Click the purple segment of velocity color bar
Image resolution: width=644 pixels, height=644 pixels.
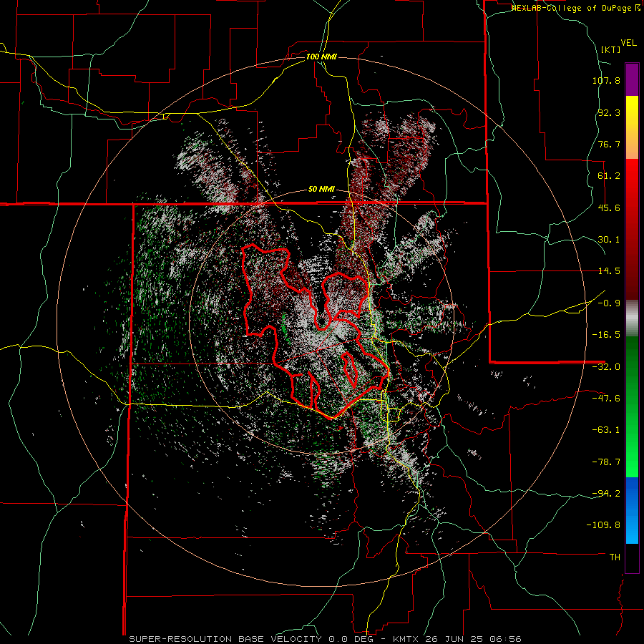(632, 79)
